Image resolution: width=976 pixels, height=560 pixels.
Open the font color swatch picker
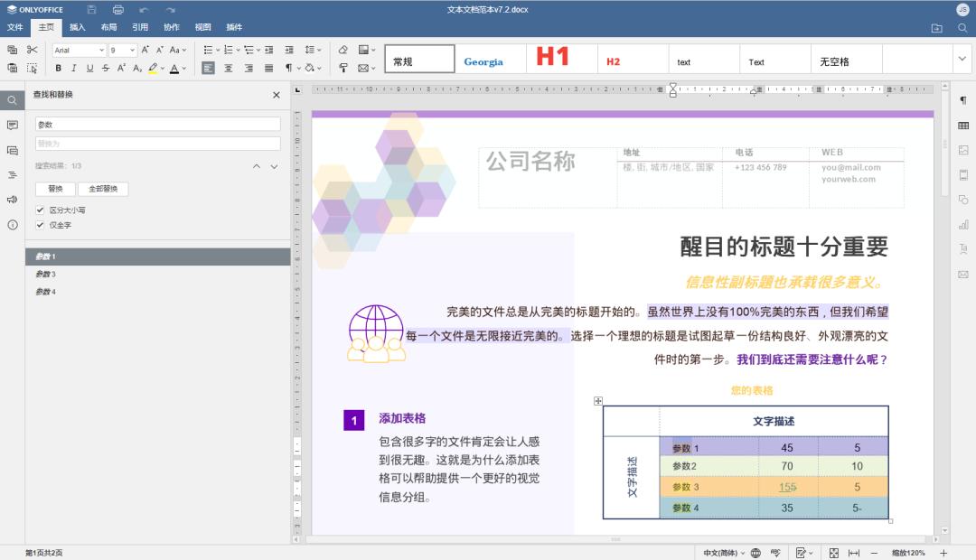[184, 68]
